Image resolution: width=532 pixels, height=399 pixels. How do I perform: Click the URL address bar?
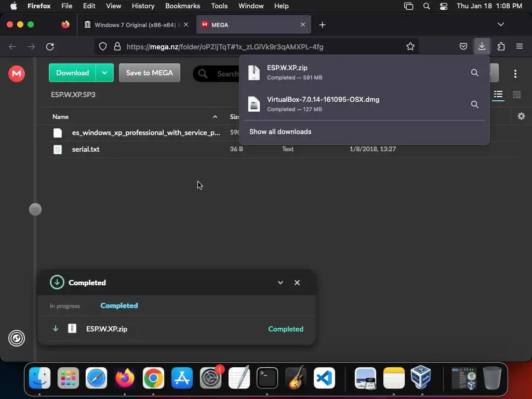[x=258, y=47]
